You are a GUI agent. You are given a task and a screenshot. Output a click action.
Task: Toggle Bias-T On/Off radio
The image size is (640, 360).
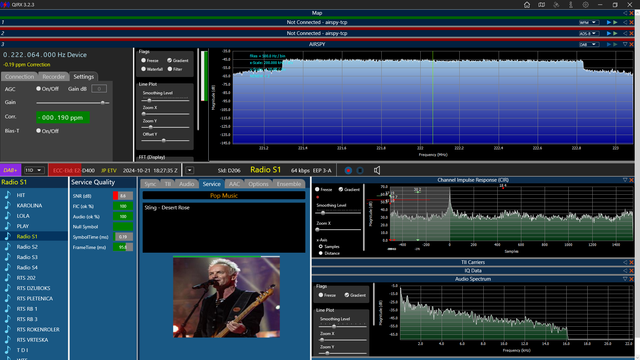pyautogui.click(x=38, y=131)
